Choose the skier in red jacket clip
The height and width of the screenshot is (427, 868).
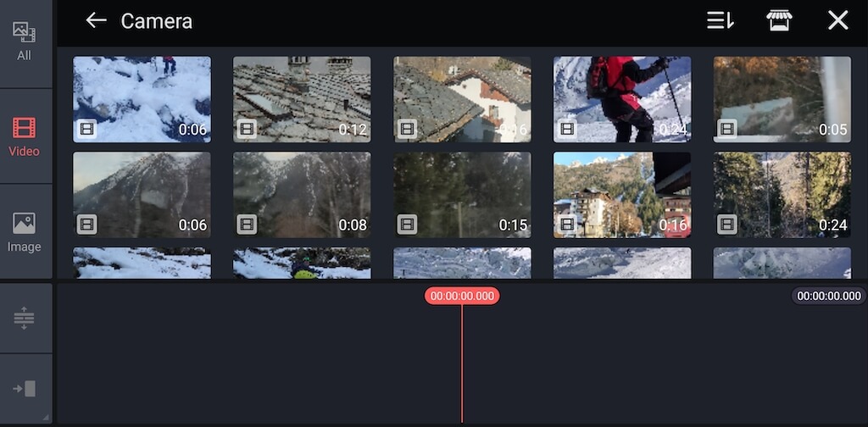622,99
